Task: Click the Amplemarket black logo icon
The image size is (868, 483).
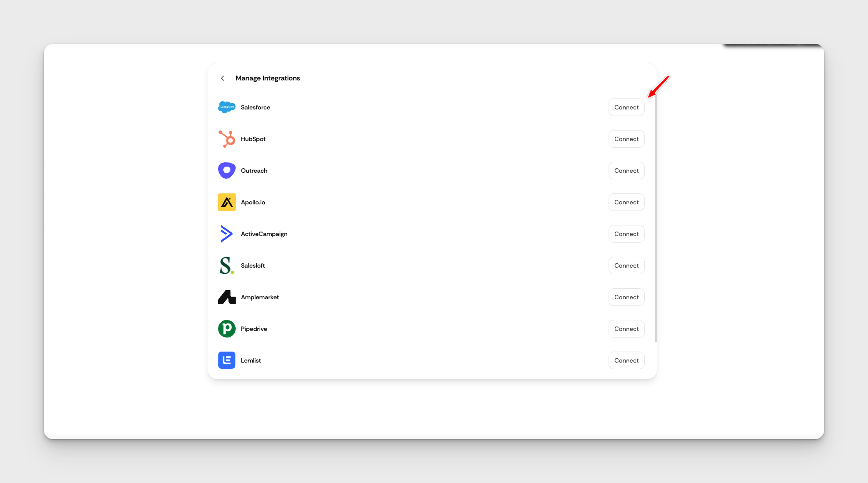Action: click(226, 297)
